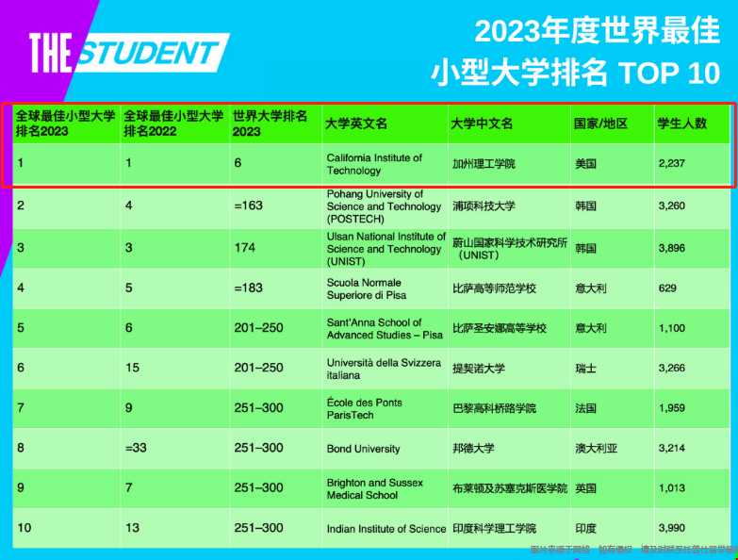Viewport: 738px width, 560px height.
Task: Click the student count '629'
Action: (x=667, y=288)
